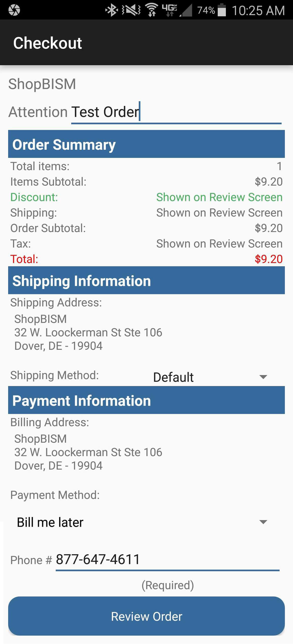Viewport: 293px width, 644px height.
Task: Select the Bill me later option
Action: [50, 522]
